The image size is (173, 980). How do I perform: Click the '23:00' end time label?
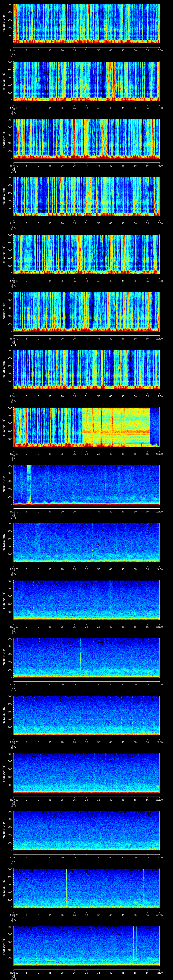click(x=159, y=511)
